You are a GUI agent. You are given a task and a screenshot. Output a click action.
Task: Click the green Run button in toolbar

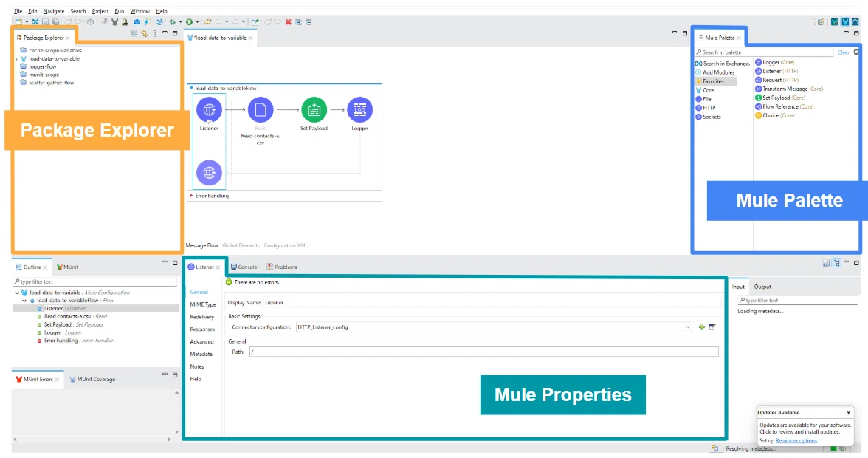click(189, 22)
